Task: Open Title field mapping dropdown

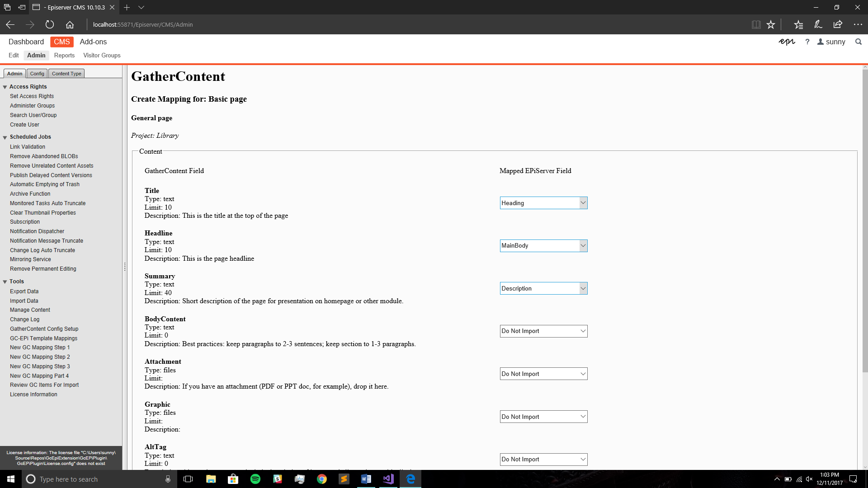Action: [x=543, y=203]
